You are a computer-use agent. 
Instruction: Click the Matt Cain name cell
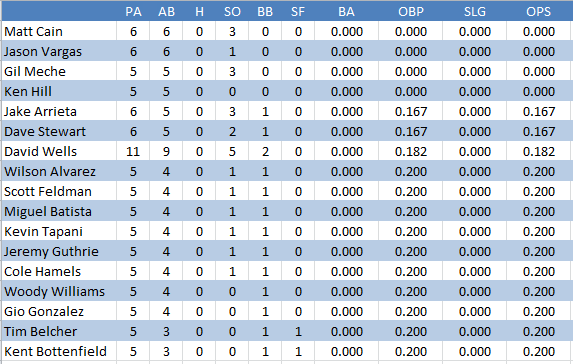pyautogui.click(x=59, y=31)
